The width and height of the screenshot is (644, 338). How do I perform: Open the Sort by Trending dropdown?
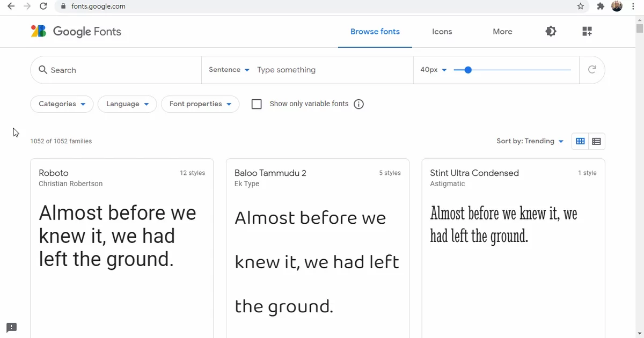pos(530,141)
